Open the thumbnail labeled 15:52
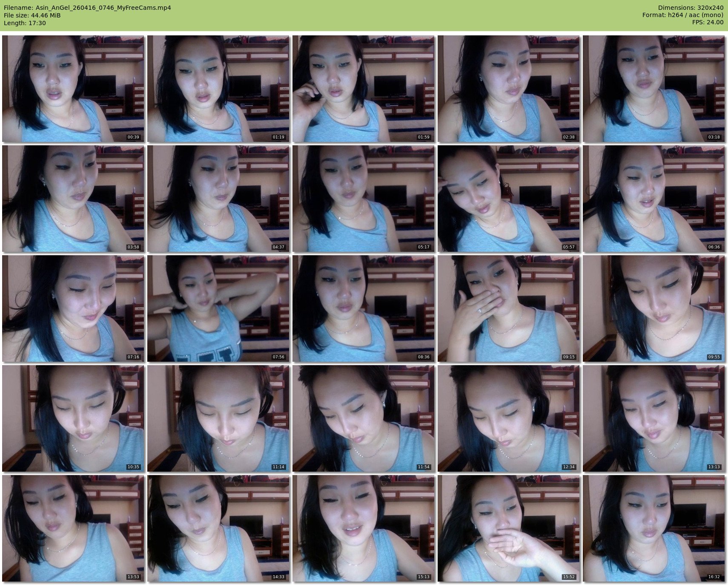 508,528
